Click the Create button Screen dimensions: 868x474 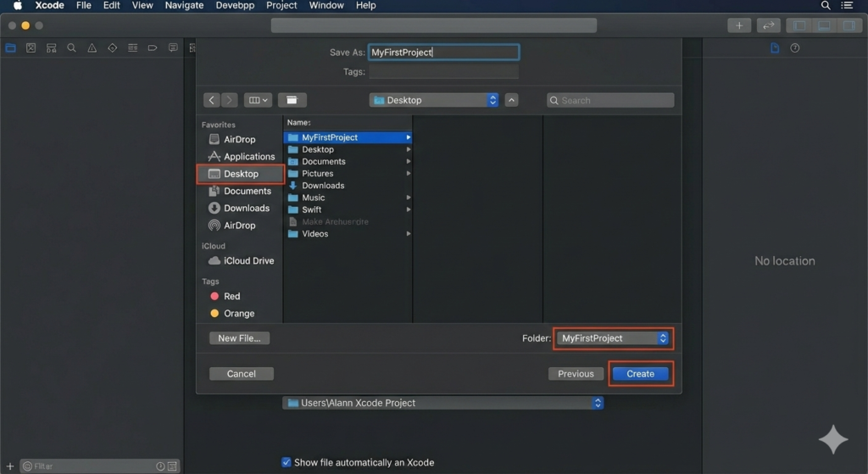click(640, 374)
